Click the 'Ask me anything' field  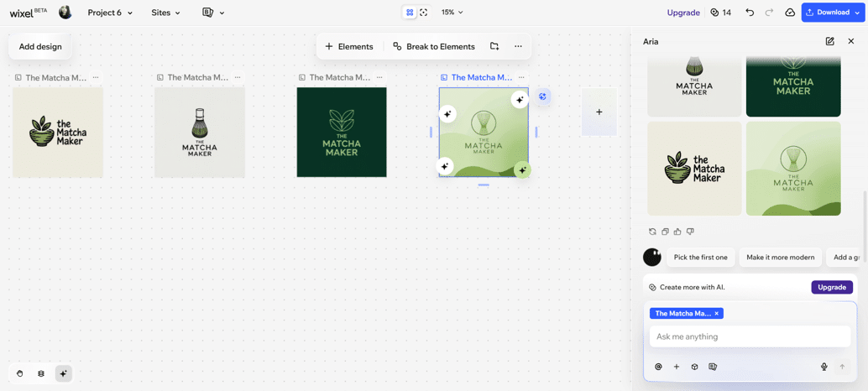[x=750, y=336]
